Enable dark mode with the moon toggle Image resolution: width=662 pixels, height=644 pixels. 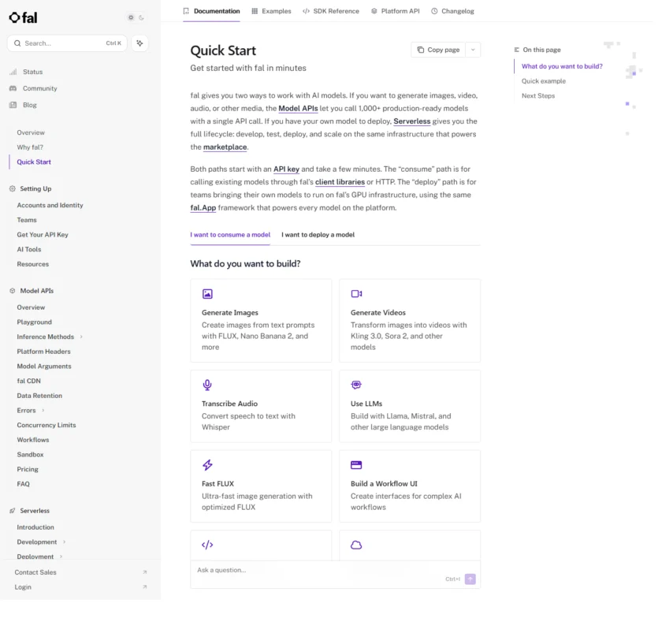coord(140,17)
